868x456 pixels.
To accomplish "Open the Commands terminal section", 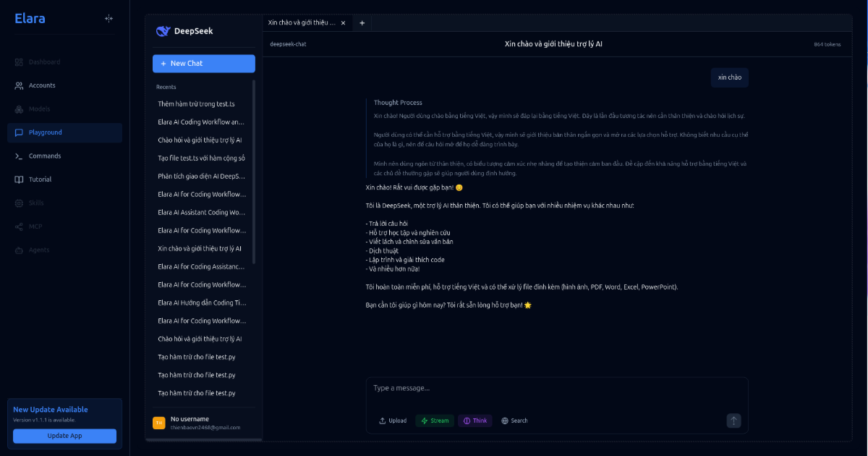I will 44,156.
